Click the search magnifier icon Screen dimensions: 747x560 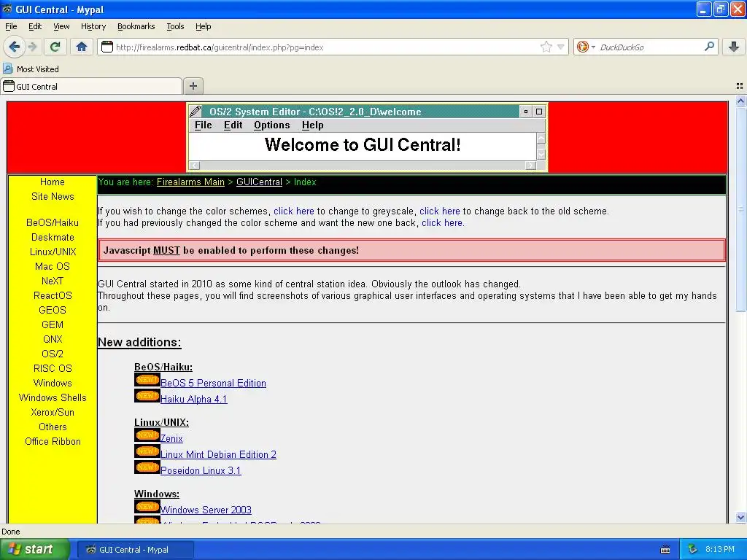709,46
